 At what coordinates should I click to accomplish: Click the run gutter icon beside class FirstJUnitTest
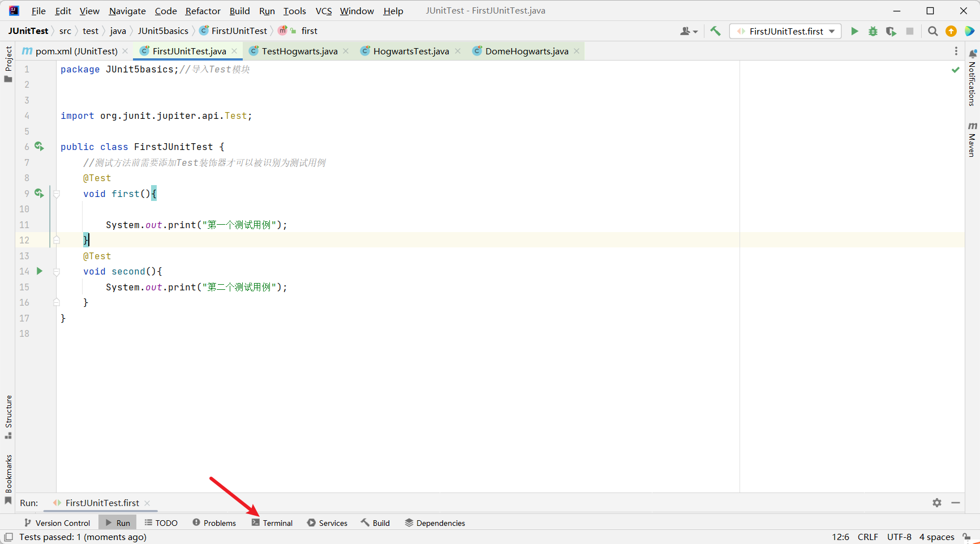[x=39, y=147]
